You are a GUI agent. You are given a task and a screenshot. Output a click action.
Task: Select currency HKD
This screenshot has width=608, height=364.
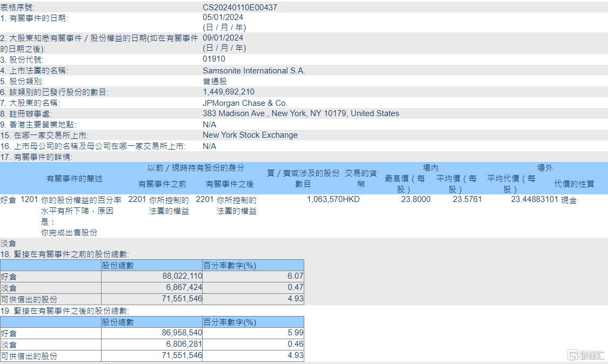pyautogui.click(x=351, y=200)
